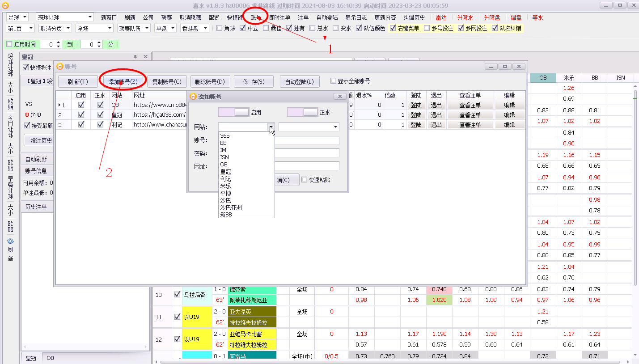Click the 米乐 column header in odds table
This screenshot has width=639, height=364.
click(x=569, y=77)
